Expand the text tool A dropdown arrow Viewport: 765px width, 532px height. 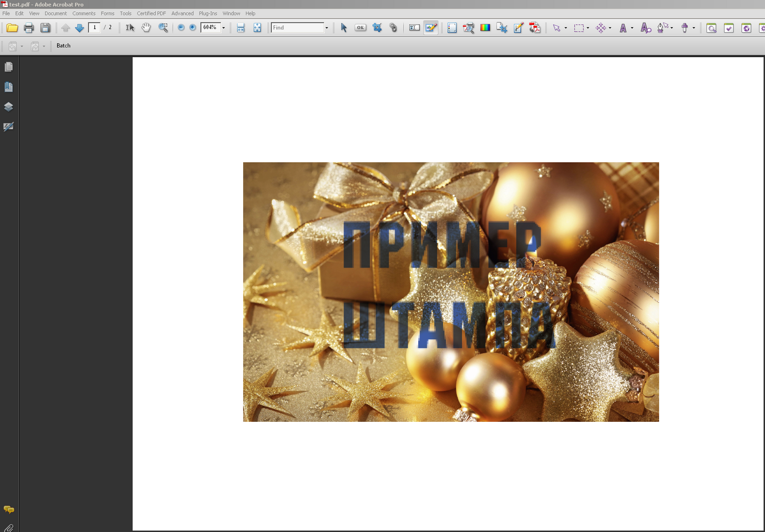coord(632,28)
